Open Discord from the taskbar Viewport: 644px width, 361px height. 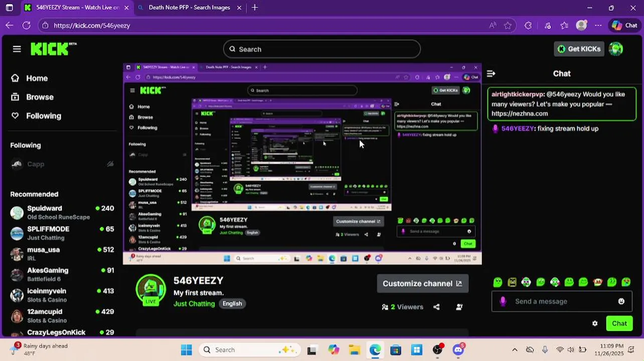(458, 349)
